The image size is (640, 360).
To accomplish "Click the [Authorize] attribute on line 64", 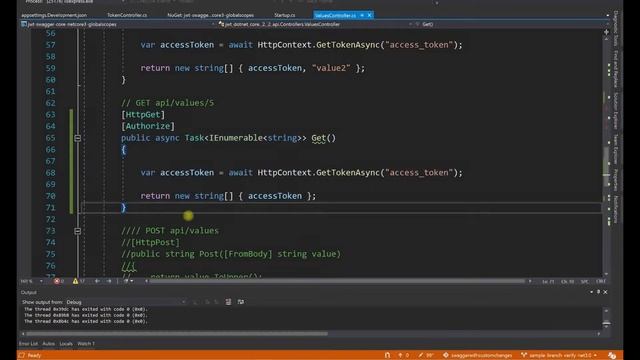I will click(148, 126).
